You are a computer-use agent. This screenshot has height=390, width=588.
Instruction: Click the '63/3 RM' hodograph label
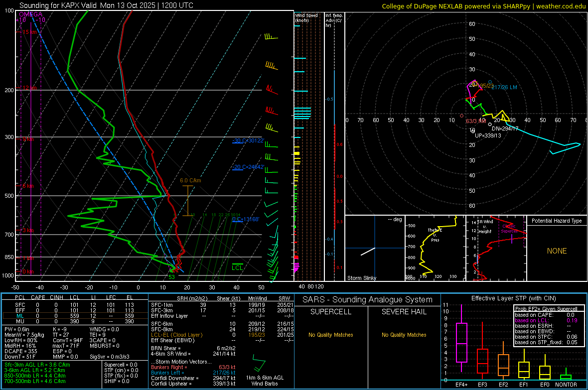point(476,121)
